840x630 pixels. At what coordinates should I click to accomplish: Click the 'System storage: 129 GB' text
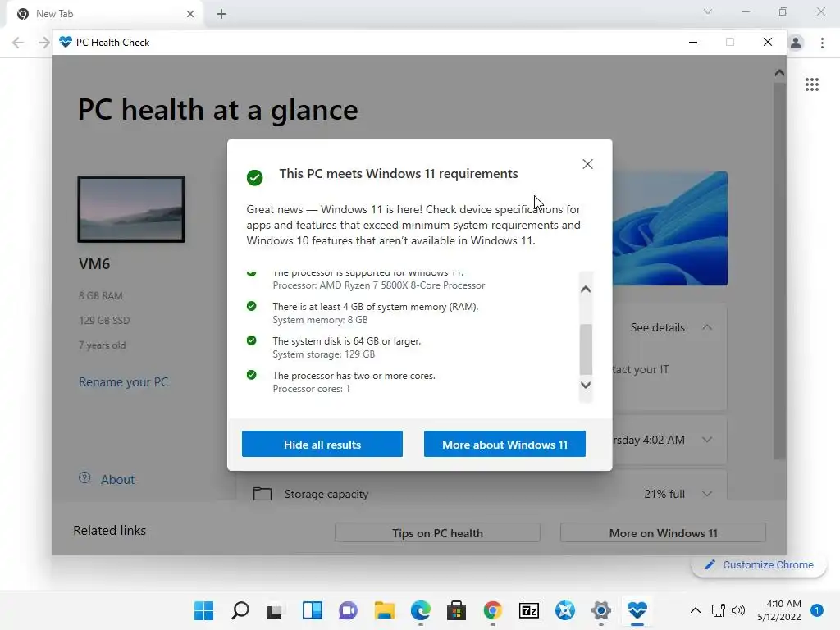tap(323, 354)
